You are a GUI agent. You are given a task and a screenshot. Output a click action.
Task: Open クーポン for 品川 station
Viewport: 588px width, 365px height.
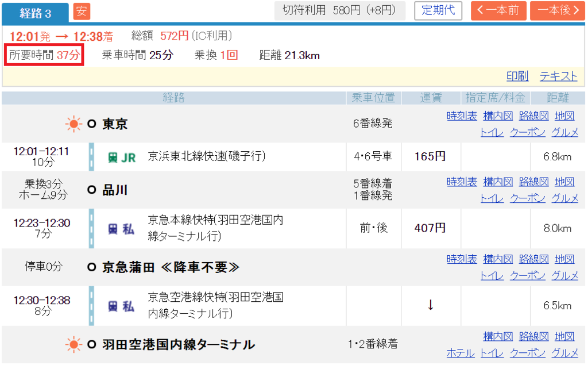pyautogui.click(x=528, y=198)
